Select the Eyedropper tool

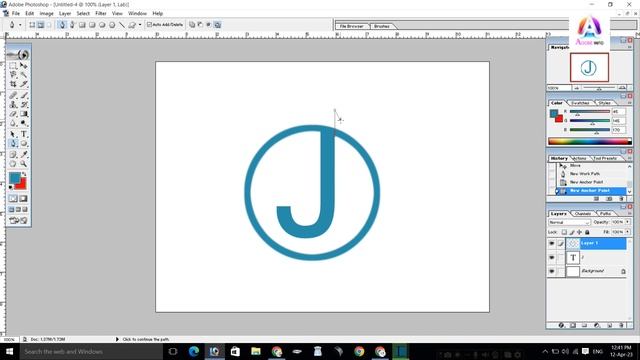(24, 154)
